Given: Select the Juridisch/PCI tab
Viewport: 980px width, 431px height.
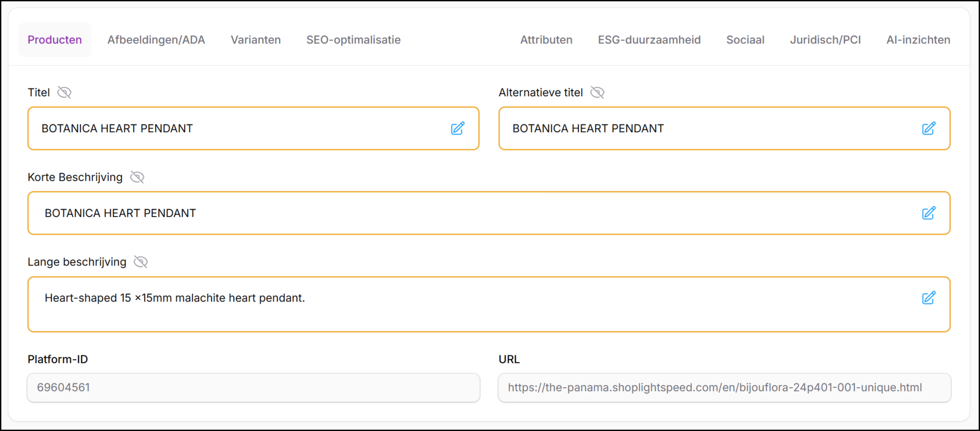Looking at the screenshot, I should coord(825,40).
